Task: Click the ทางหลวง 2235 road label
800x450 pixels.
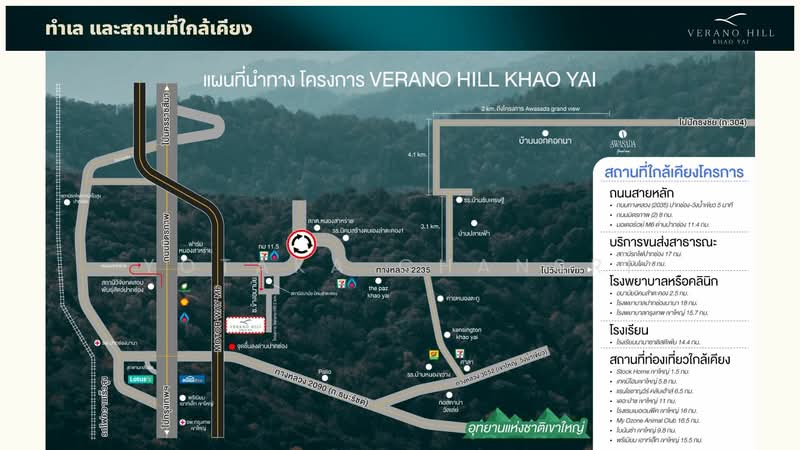Action: point(403,269)
